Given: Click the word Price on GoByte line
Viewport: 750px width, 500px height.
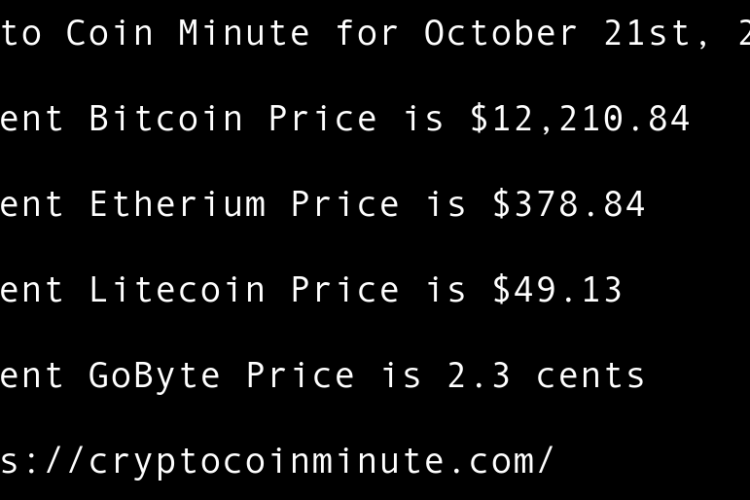Looking at the screenshot, I should coord(300,376).
